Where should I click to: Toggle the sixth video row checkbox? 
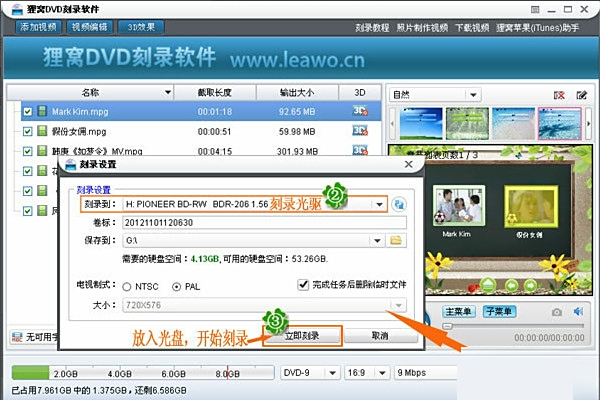pos(27,211)
